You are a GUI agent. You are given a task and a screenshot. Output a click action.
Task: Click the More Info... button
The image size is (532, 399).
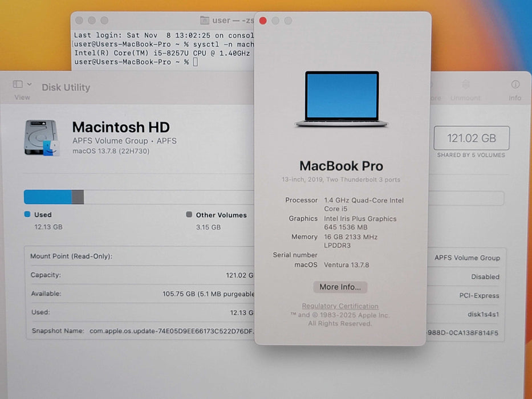pyautogui.click(x=340, y=287)
